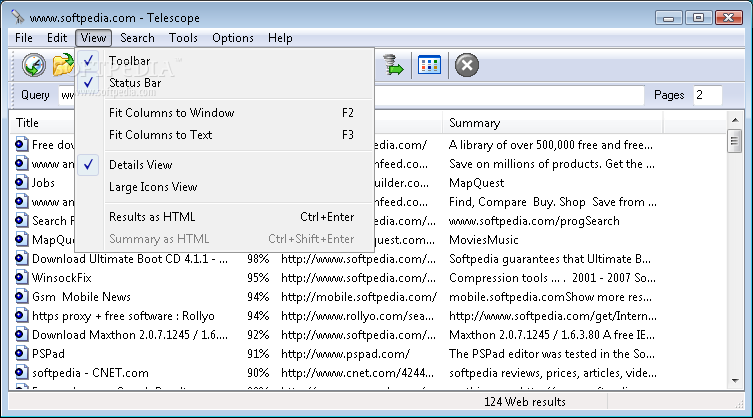The width and height of the screenshot is (753, 418).
Task: Choose Results as HTML menu entry
Action: (x=224, y=217)
